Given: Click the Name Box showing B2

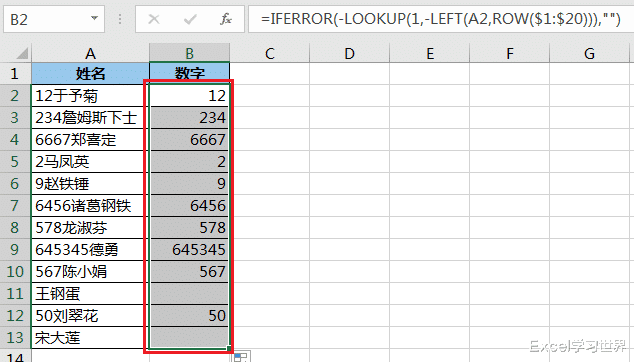Looking at the screenshot, I should [54, 19].
